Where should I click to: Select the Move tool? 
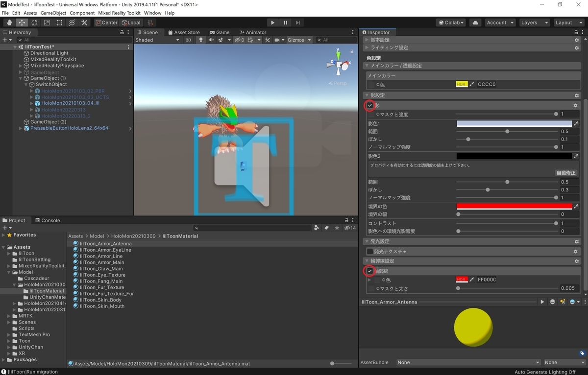coord(22,23)
